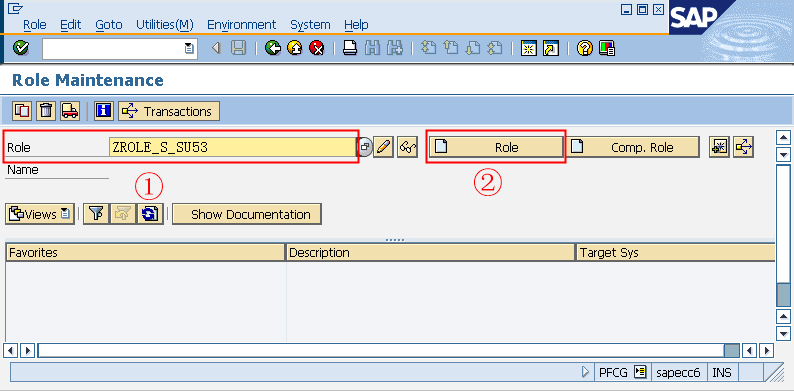
Task: Click the yellow Help question mark icon
Action: [584, 49]
